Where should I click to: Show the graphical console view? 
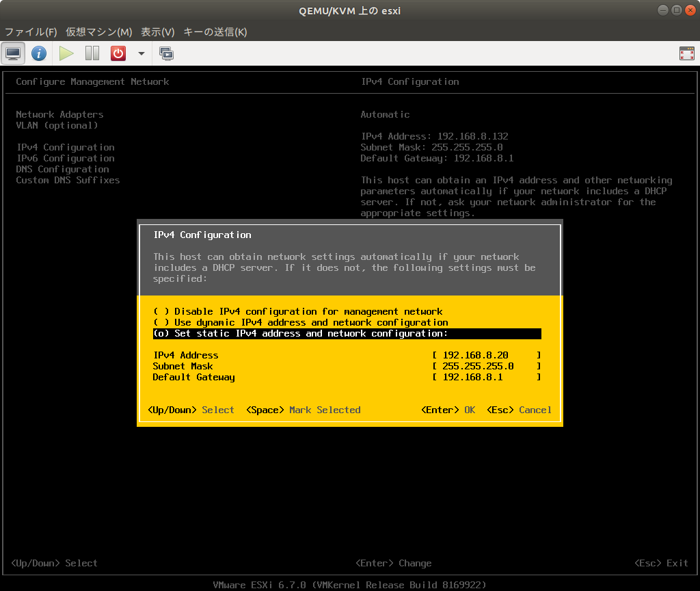click(13, 53)
